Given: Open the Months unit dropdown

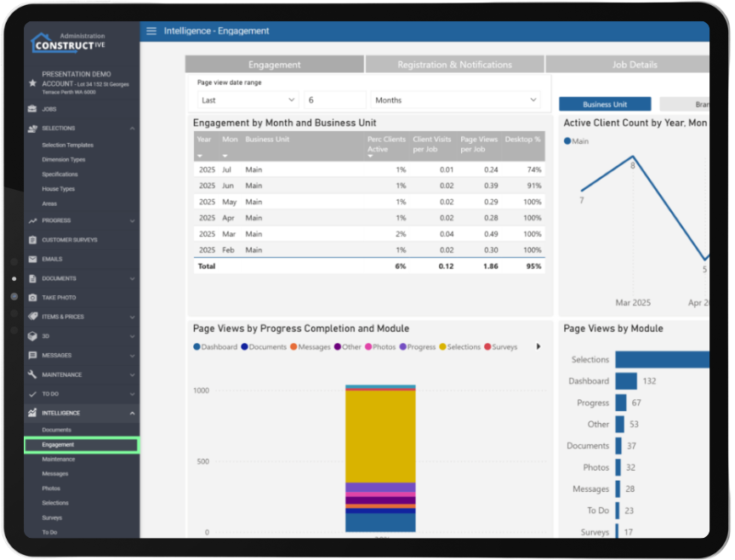Looking at the screenshot, I should [455, 100].
